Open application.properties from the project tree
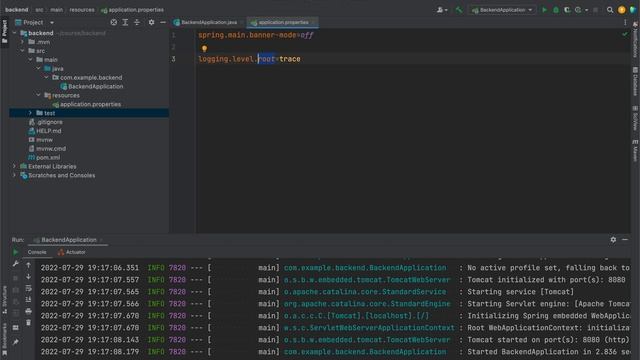 87,104
